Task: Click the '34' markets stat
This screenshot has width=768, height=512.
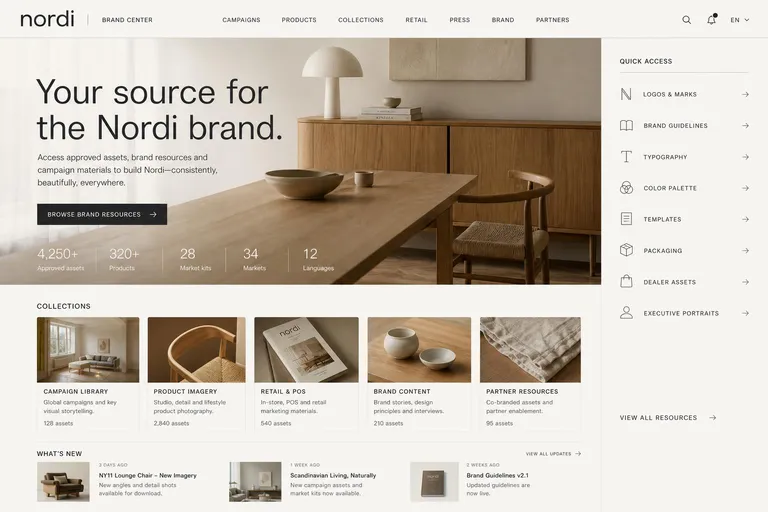Action: (x=250, y=254)
